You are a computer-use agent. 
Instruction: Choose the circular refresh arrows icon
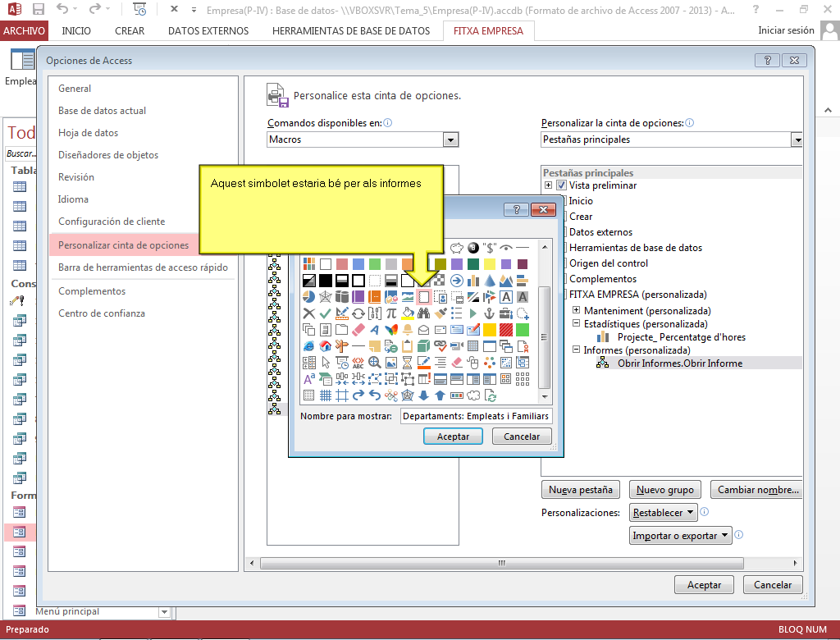pos(358,313)
